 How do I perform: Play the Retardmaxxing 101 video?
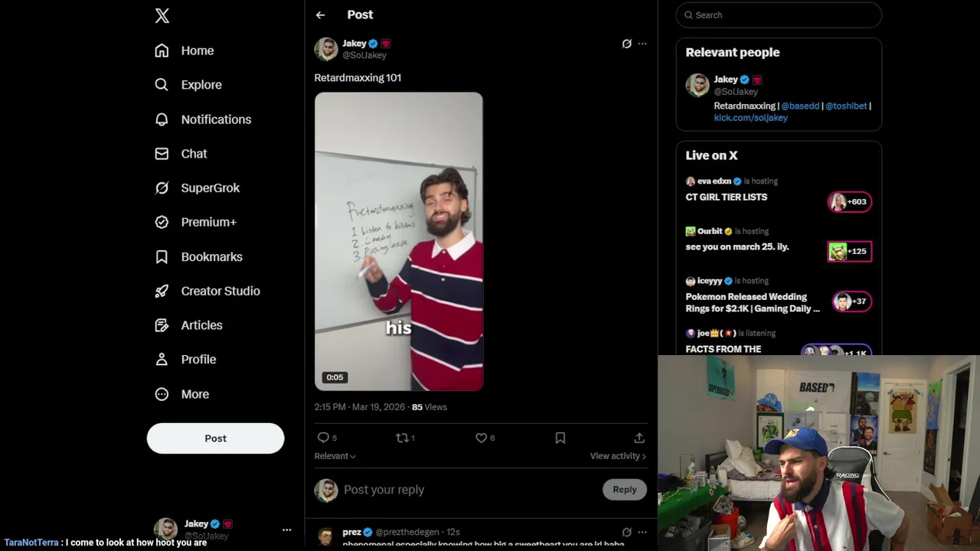click(399, 242)
